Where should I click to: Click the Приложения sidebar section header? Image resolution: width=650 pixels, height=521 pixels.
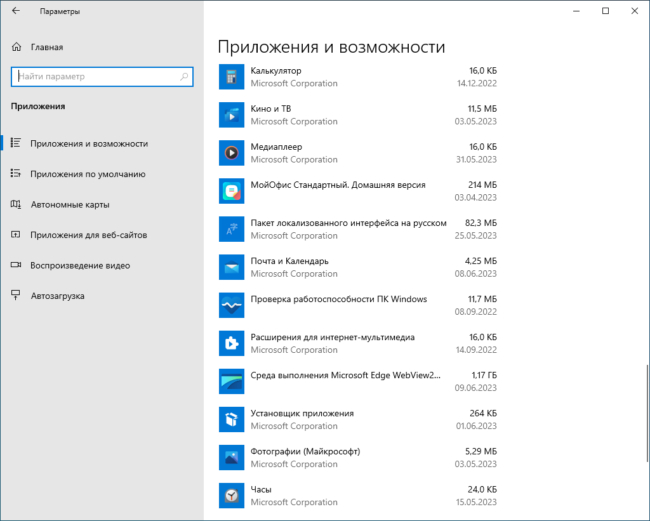pyautogui.click(x=38, y=107)
